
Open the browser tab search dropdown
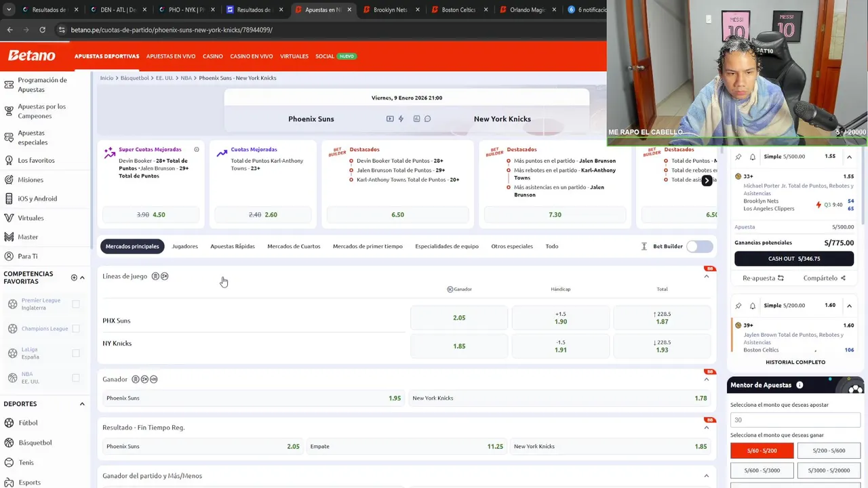pyautogui.click(x=9, y=10)
